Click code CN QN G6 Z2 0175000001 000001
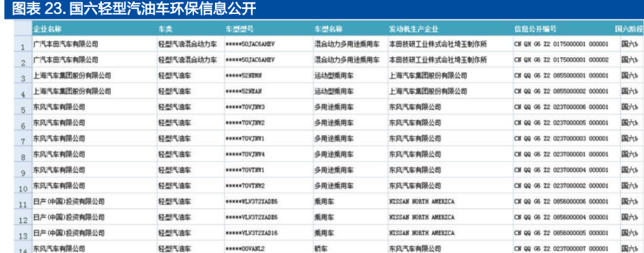This screenshot has height=253, width=644. point(561,45)
